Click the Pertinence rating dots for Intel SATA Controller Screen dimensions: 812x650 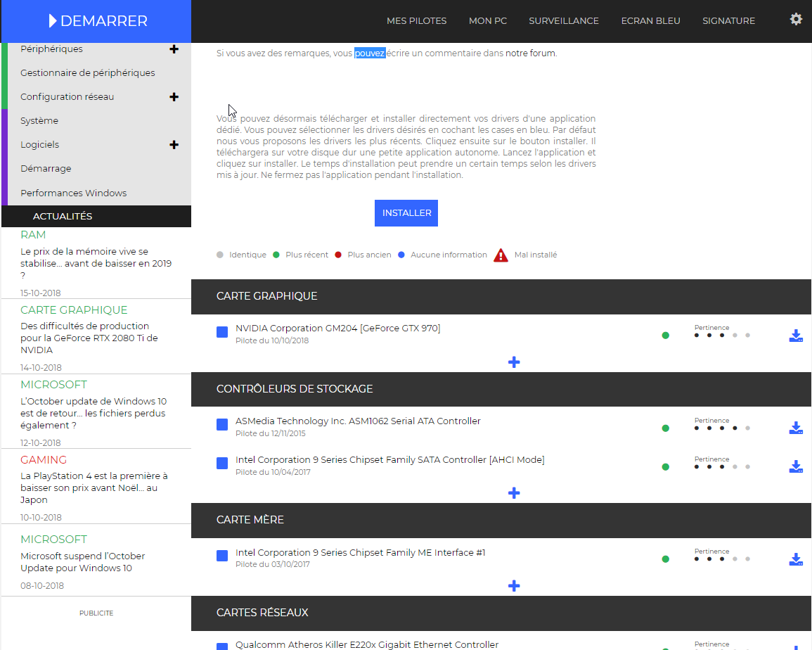coord(722,466)
